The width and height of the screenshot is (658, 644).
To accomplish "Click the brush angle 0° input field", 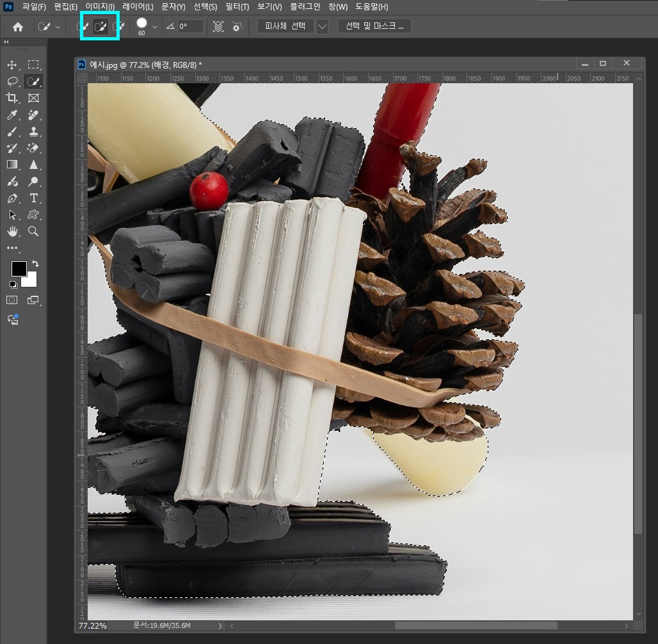I will [191, 26].
